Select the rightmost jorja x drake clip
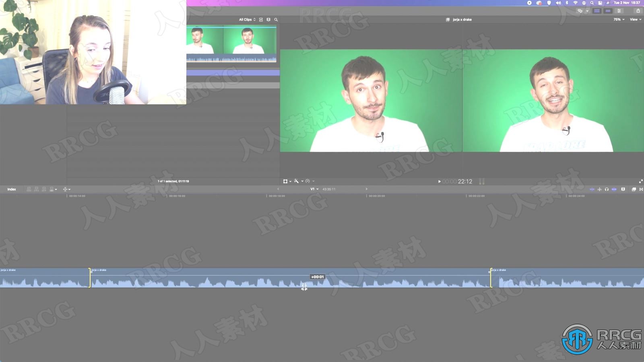 click(x=568, y=278)
